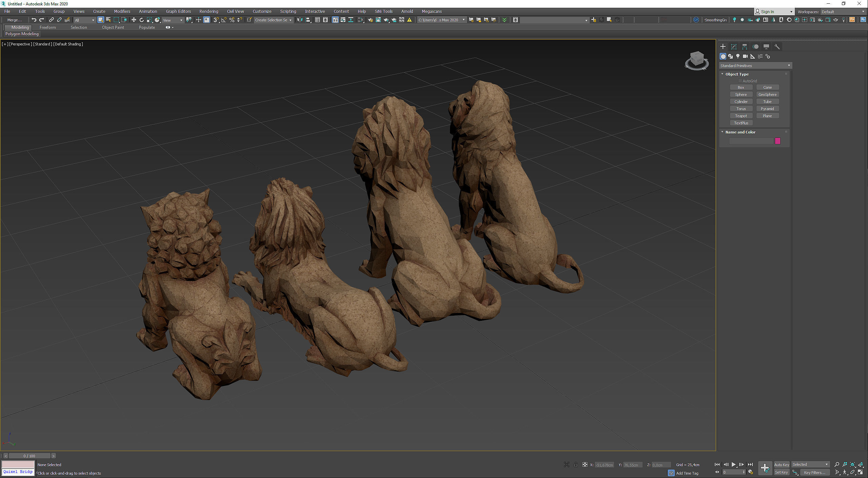Open the View reference coordinate dropdown
Image resolution: width=868 pixels, height=478 pixels.
(173, 20)
